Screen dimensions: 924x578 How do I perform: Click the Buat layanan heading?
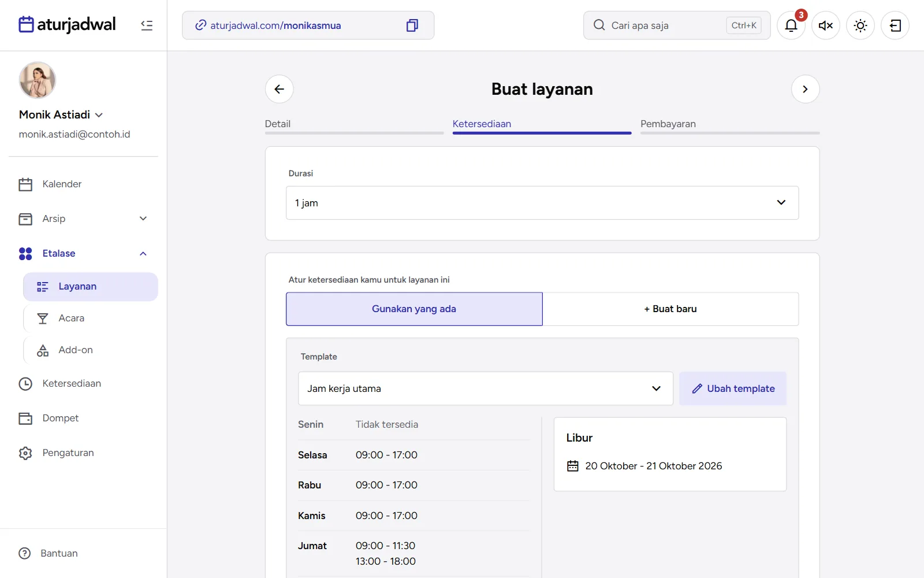542,89
